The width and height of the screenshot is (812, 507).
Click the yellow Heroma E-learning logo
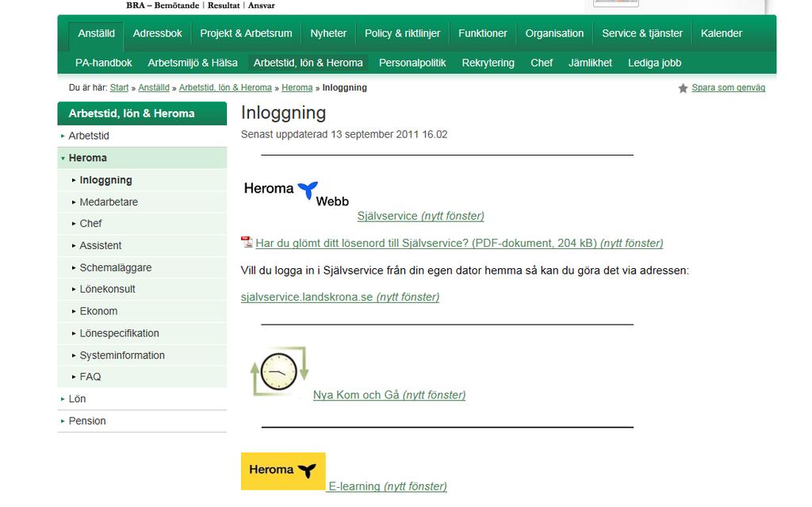tap(283, 471)
